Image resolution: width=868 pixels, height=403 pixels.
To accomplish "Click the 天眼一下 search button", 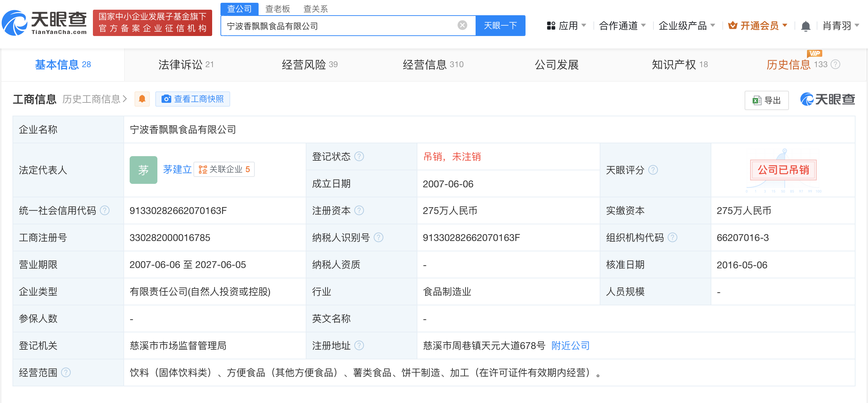I will 500,26.
